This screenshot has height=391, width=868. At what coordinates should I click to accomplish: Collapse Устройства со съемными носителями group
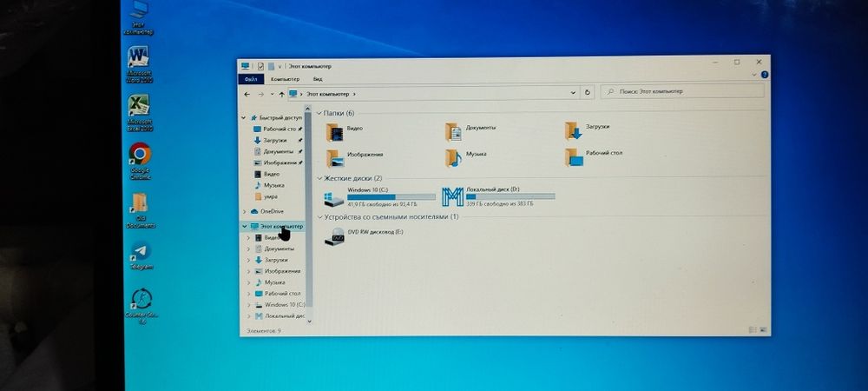319,217
